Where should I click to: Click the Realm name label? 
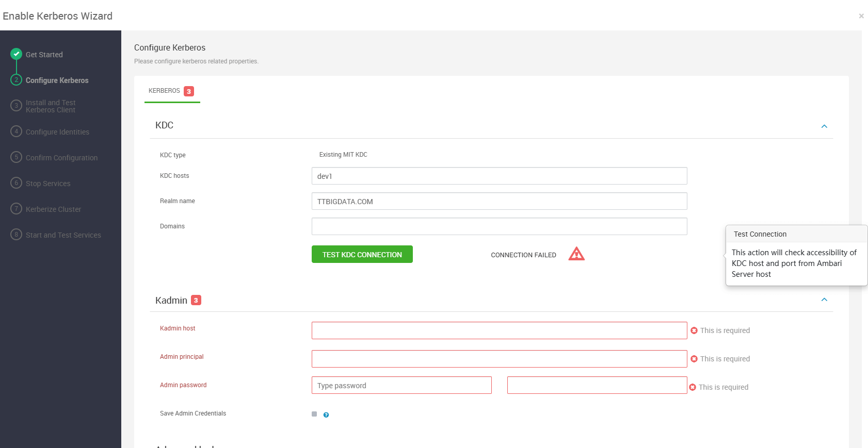178,201
